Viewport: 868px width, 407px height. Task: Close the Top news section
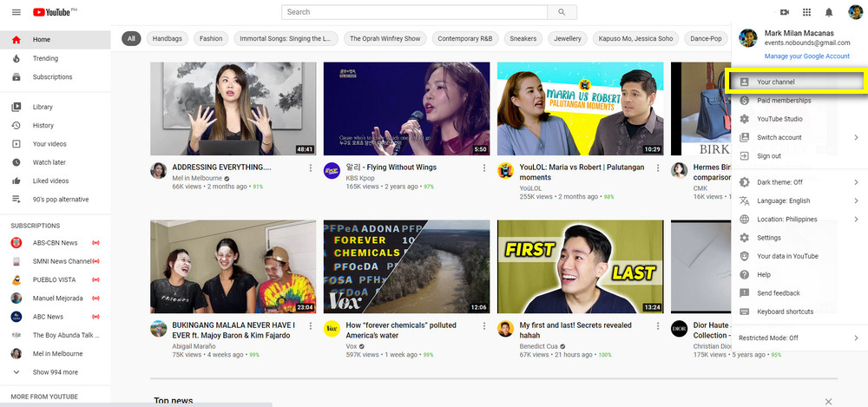828,402
